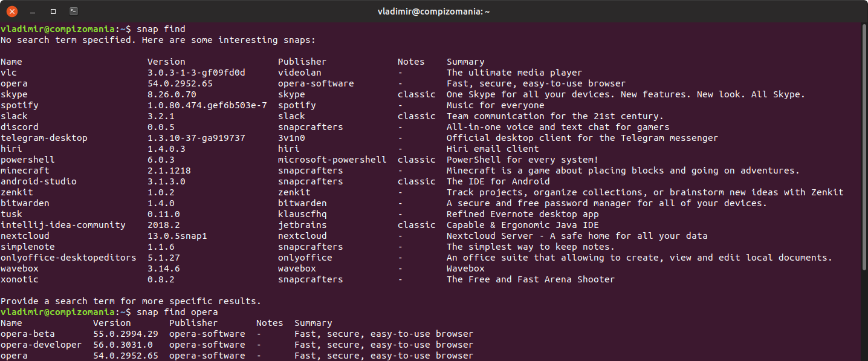Click the intellij-idea-community snap name
This screenshot has width=868, height=361.
(x=63, y=225)
